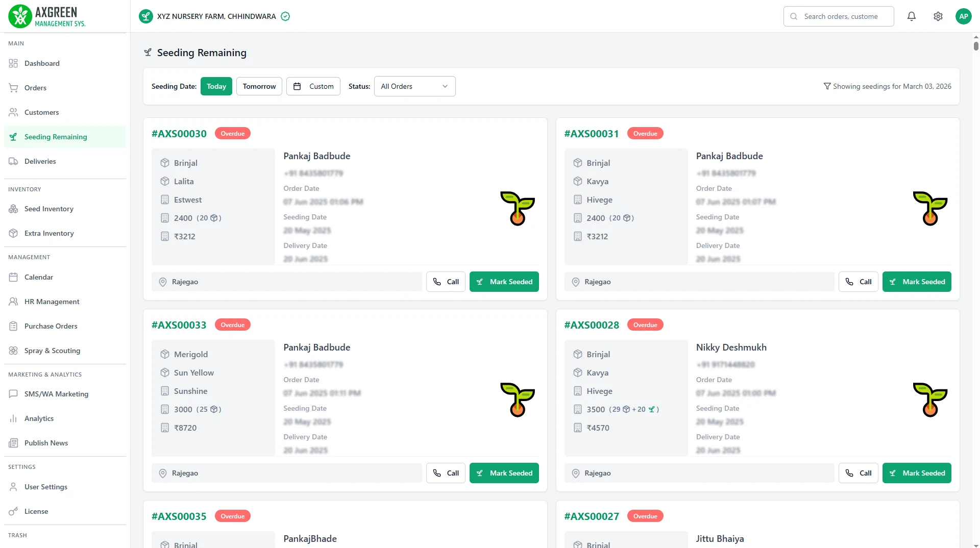Click the location pin on order #AXS00031
Screen dimensions: 980x548
click(575, 282)
